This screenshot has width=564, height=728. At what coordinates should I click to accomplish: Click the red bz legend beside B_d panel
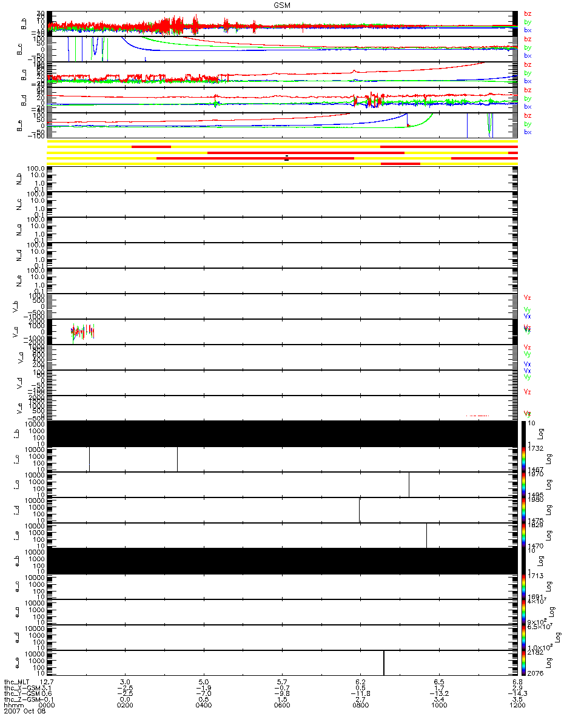point(528,90)
